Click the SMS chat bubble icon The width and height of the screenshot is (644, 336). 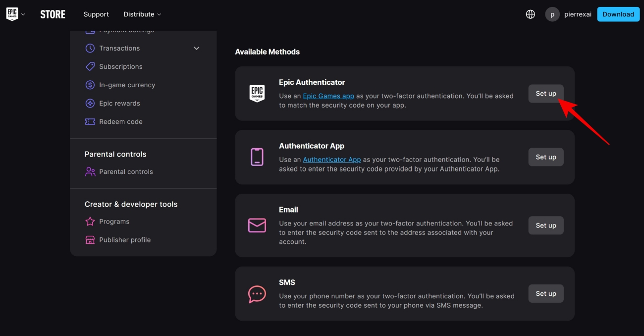pyautogui.click(x=257, y=294)
